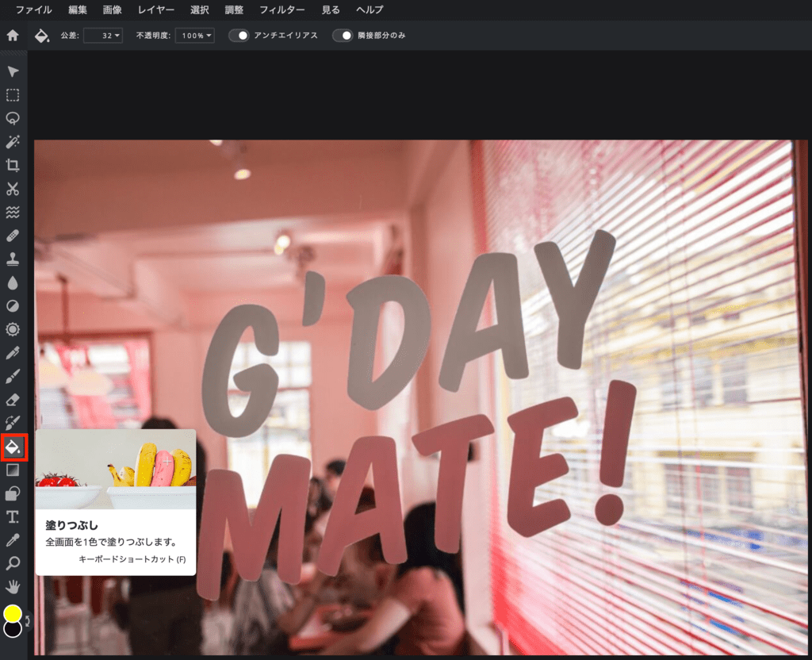Open the ファイル menu
The width and height of the screenshot is (812, 660).
click(x=34, y=10)
